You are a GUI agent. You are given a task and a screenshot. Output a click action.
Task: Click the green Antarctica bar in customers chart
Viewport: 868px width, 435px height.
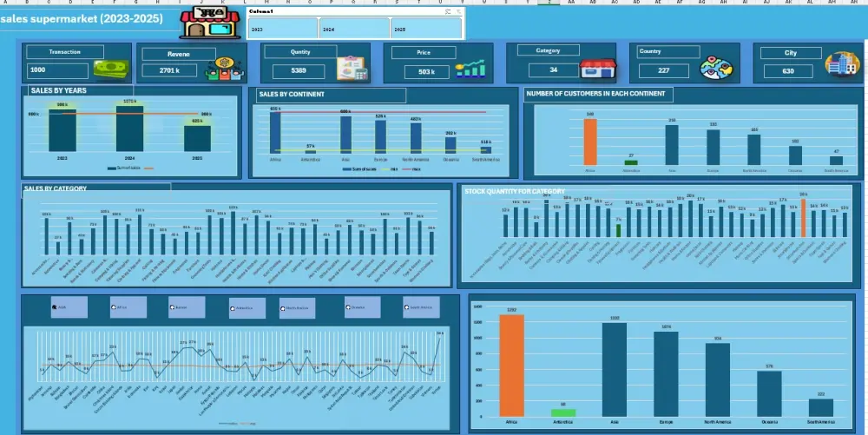click(631, 162)
